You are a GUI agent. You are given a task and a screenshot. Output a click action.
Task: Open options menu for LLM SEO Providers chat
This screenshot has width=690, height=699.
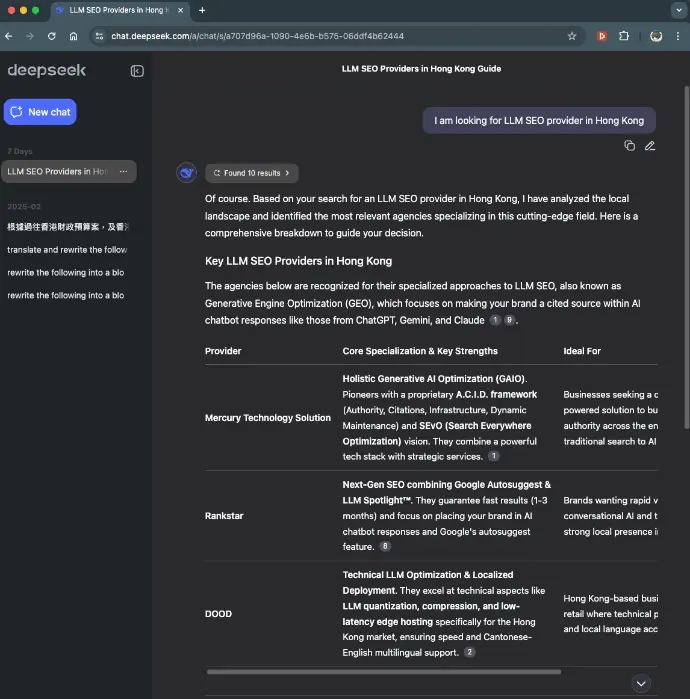123,172
